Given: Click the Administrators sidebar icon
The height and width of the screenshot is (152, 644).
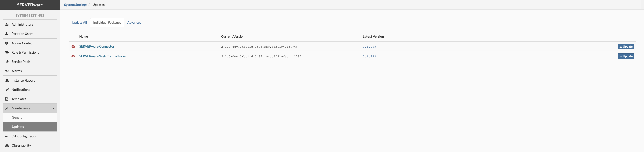Looking at the screenshot, I should pyautogui.click(x=7, y=25).
